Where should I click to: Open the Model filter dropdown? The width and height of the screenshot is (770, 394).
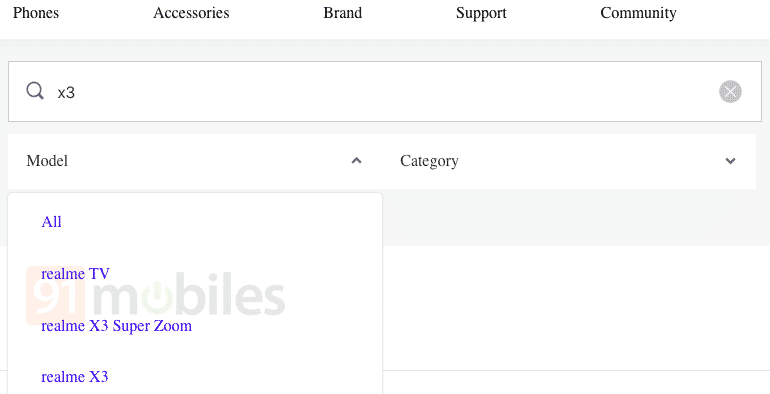pyautogui.click(x=195, y=161)
